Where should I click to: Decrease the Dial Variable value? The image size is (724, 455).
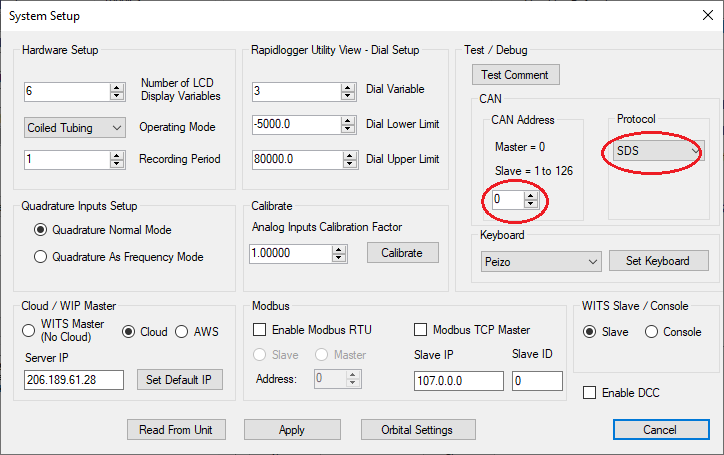coord(348,96)
